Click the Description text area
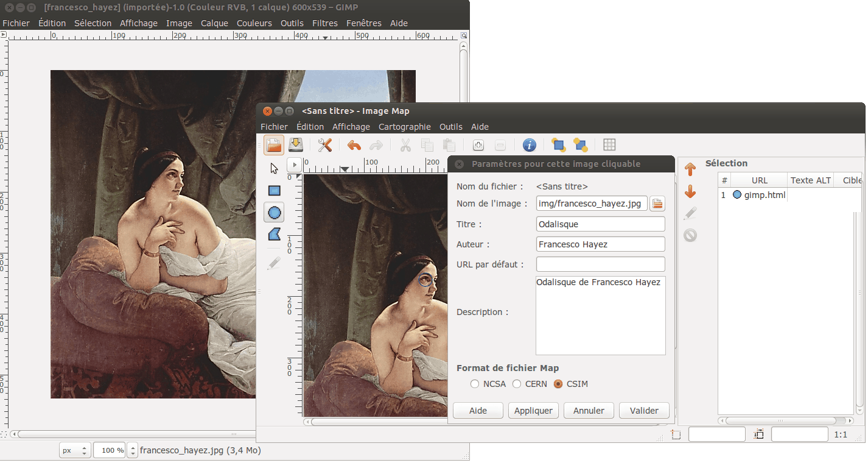The image size is (868, 471). tap(601, 316)
